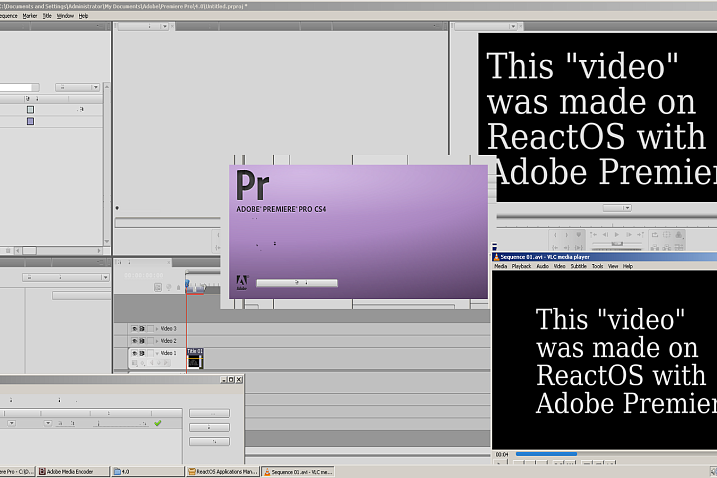Toggle sync lock on the Video 2 track

142,341
